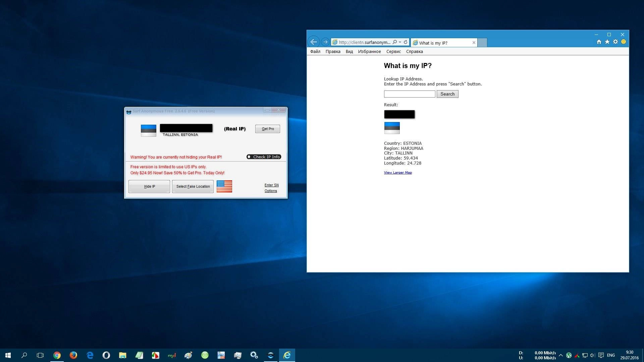Open the Action Center notifications icon
Screen dimensions: 644x362
pyautogui.click(x=601, y=355)
